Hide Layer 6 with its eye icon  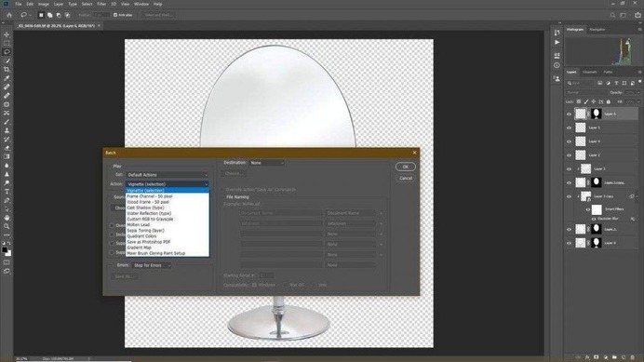click(x=569, y=114)
